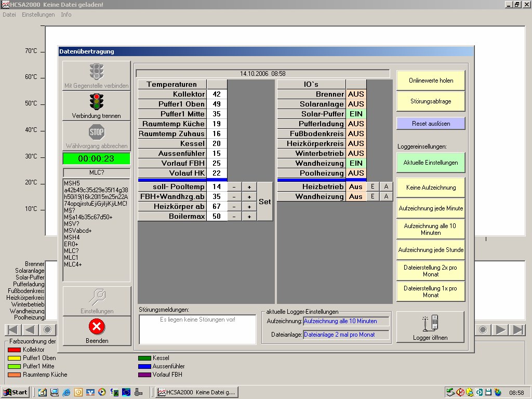Screen dimensions: 532x399
Task: Click the skip-to-start playback arrow
Action: [13, 330]
